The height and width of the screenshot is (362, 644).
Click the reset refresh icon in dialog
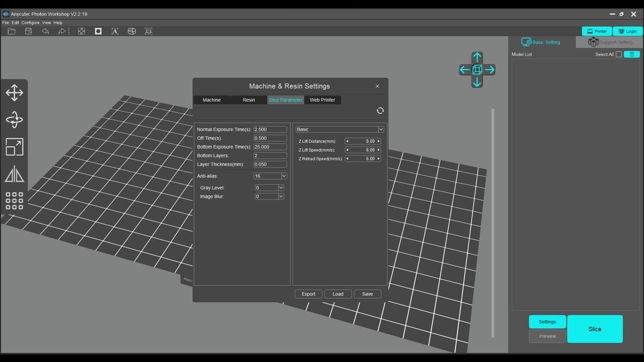380,110
